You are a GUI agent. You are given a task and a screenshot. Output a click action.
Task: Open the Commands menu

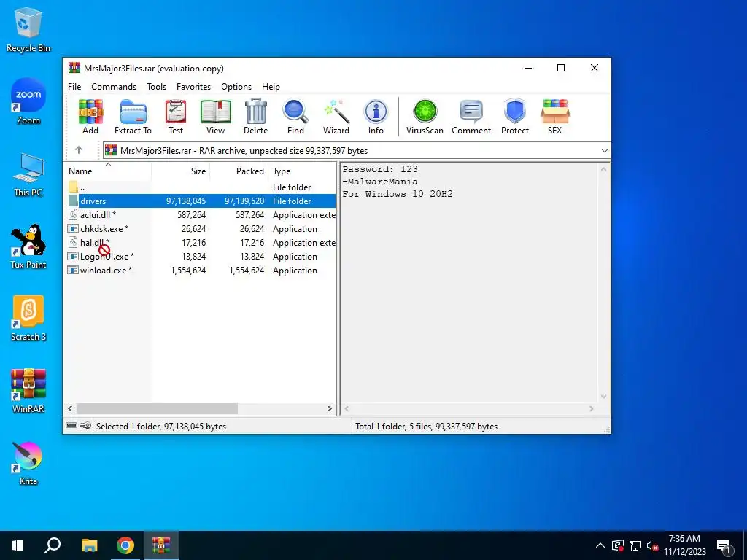(x=114, y=87)
